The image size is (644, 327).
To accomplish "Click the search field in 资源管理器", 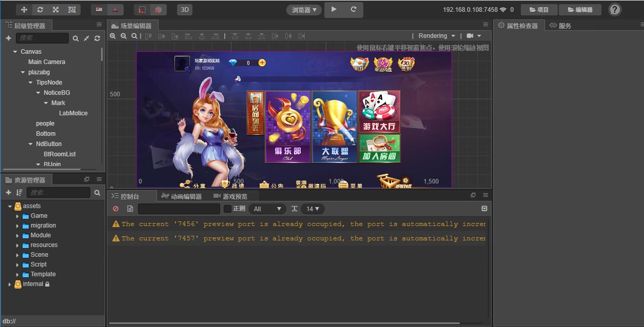I will click(58, 193).
